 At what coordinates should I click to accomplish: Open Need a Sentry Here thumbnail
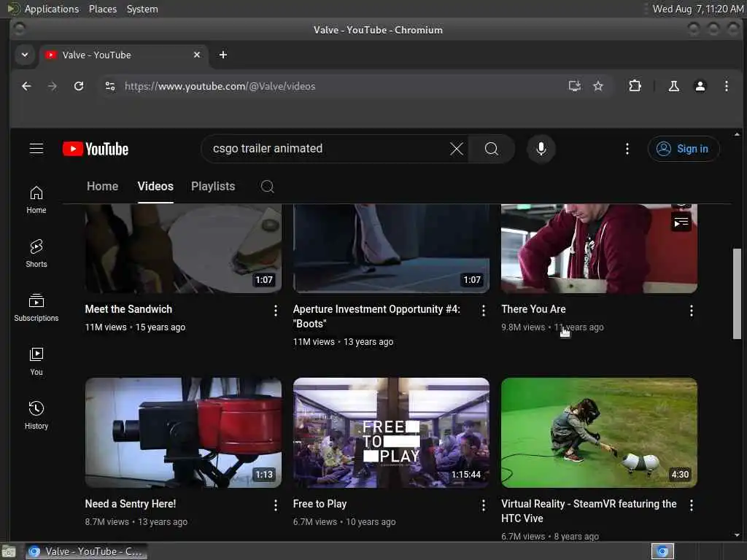tap(183, 433)
